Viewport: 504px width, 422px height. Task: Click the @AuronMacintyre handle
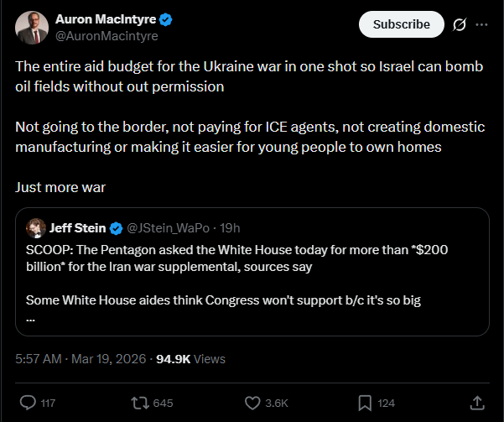(106, 36)
